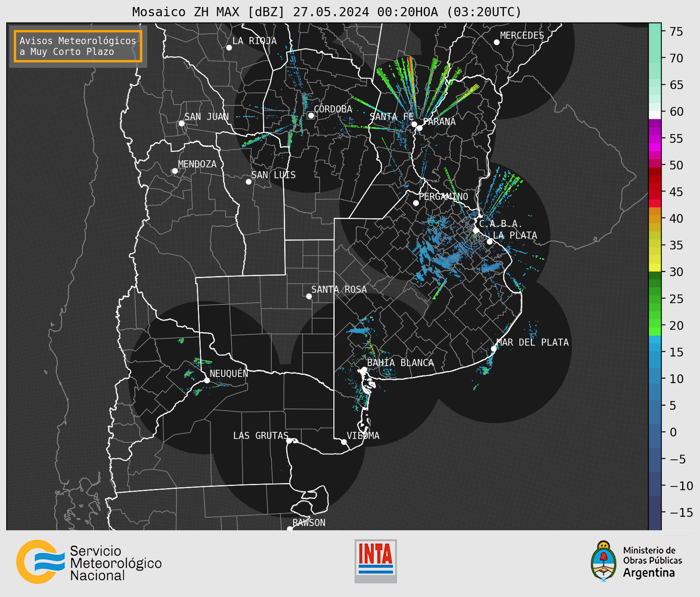Image resolution: width=700 pixels, height=597 pixels.
Task: Click the INTA logo
Action: (376, 561)
